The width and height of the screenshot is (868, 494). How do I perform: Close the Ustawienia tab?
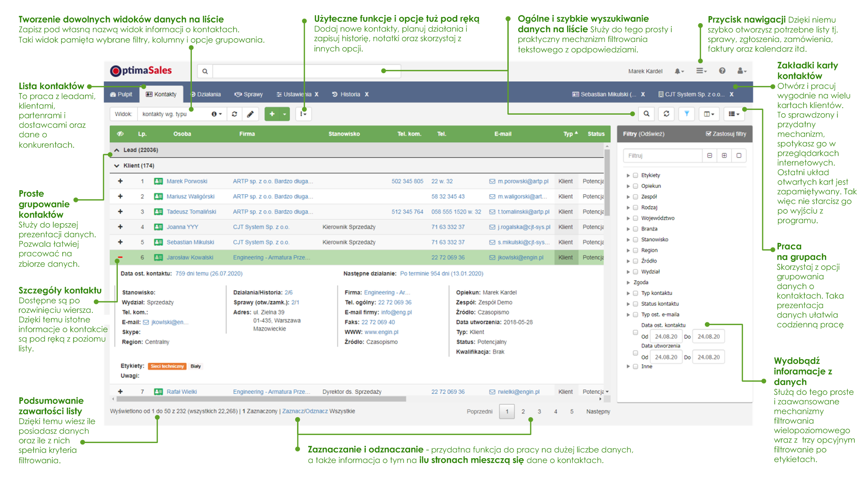click(x=317, y=94)
